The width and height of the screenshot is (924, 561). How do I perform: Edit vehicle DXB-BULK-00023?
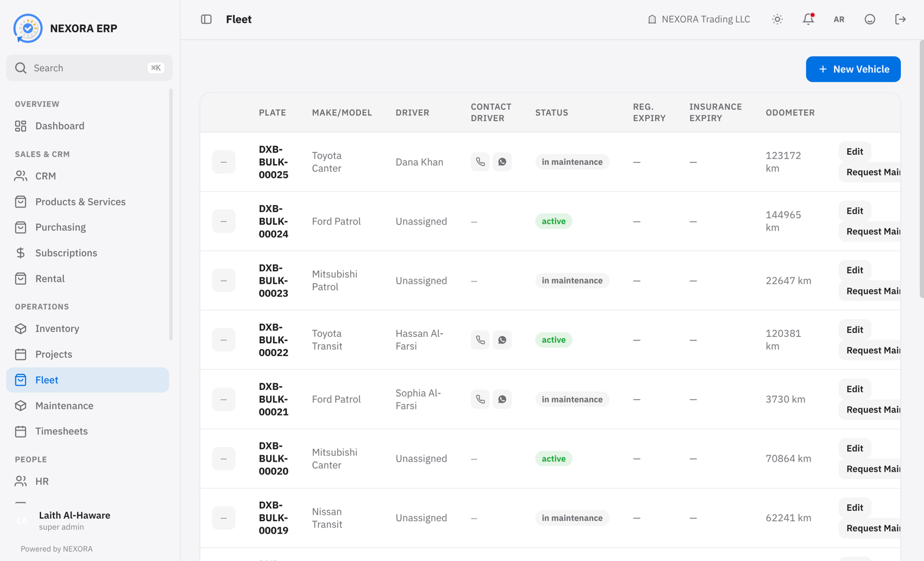click(855, 270)
